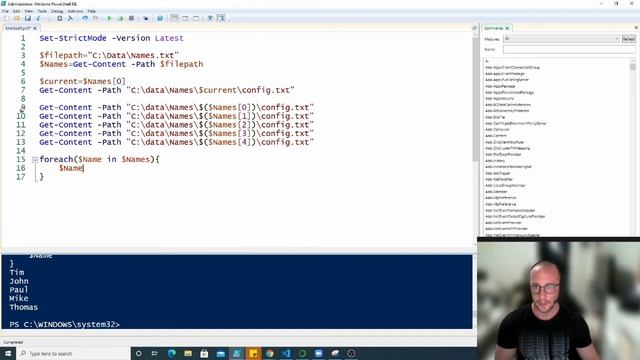This screenshot has height=360, width=640.
Task: Select Add-JobTrigger in commands list
Action: click(498, 173)
